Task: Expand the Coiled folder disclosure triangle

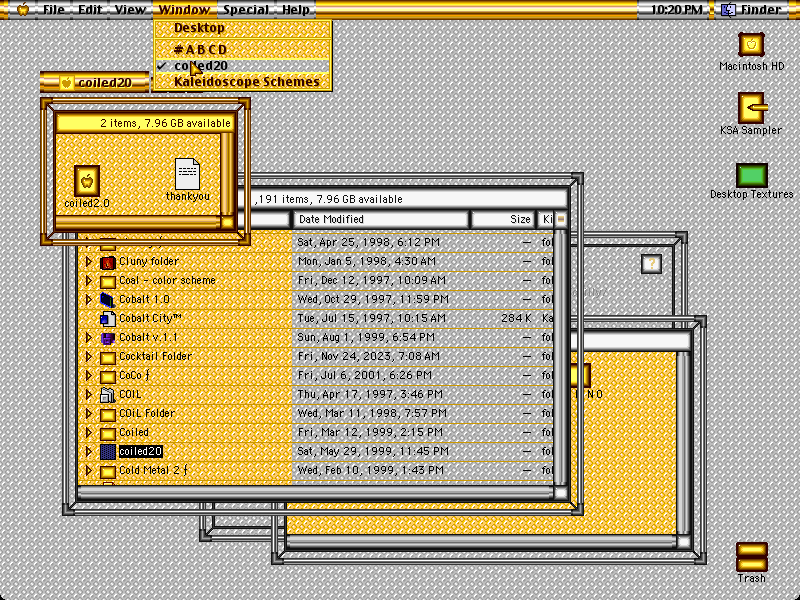Action: (x=88, y=433)
